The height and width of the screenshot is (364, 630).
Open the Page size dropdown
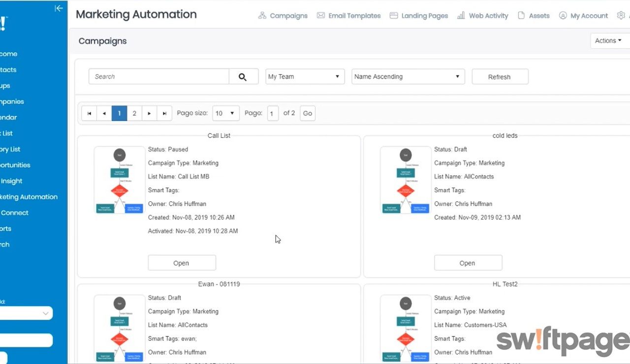[226, 113]
